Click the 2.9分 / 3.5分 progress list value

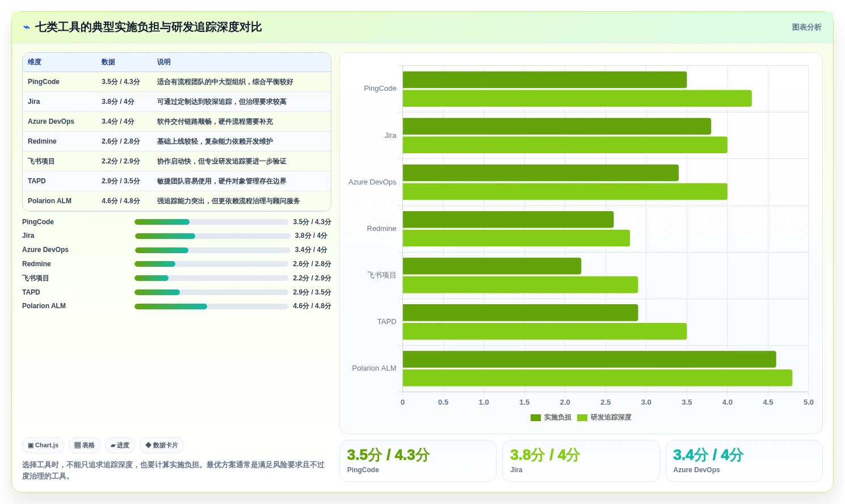point(312,292)
